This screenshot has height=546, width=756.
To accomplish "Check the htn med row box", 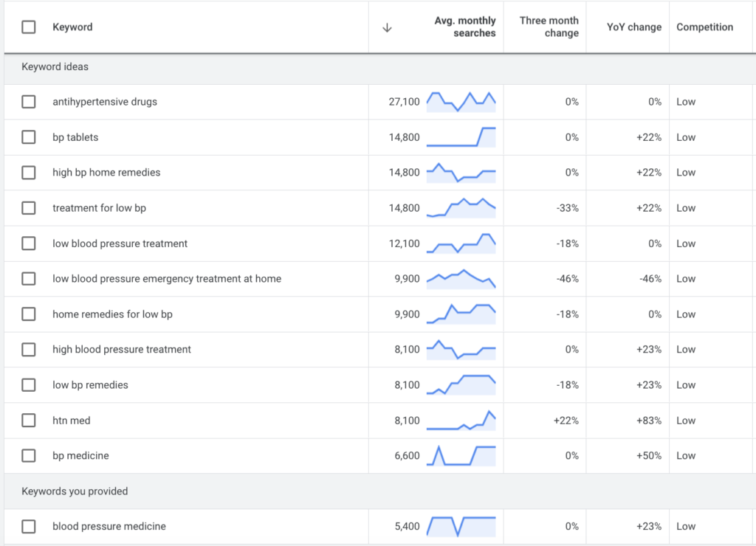I will point(29,421).
